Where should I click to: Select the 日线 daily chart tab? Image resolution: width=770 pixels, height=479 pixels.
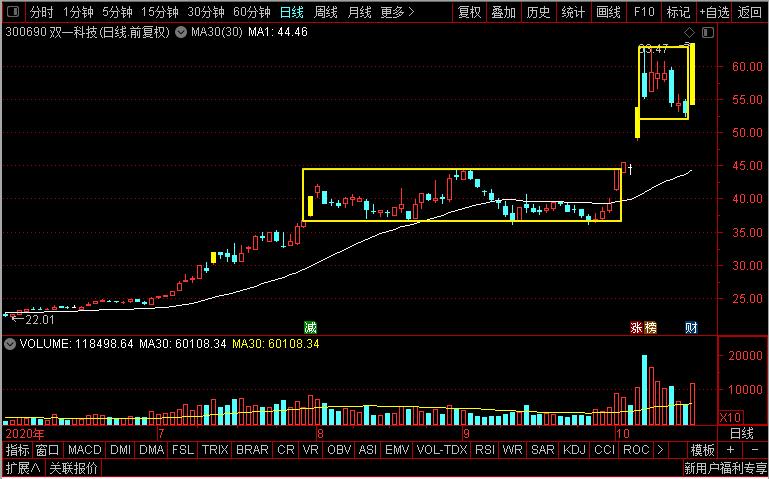(292, 12)
